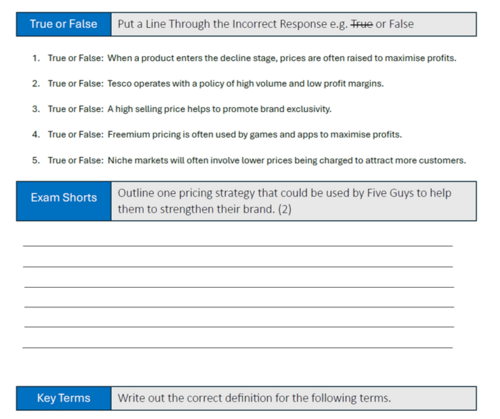The width and height of the screenshot is (500, 419).
Task: Click the Niche markets statement
Action: point(287,160)
